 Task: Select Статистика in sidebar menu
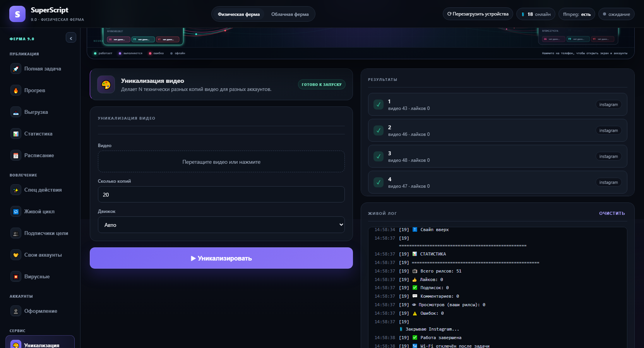click(40, 134)
